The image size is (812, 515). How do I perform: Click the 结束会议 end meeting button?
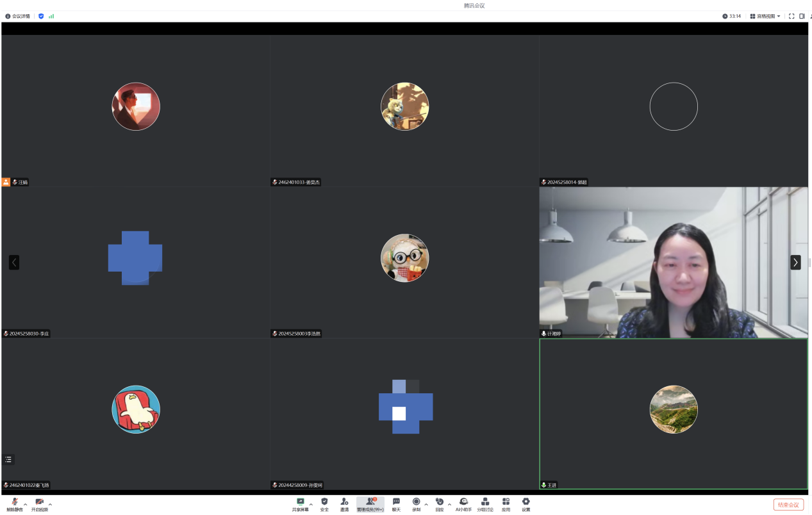(x=788, y=505)
